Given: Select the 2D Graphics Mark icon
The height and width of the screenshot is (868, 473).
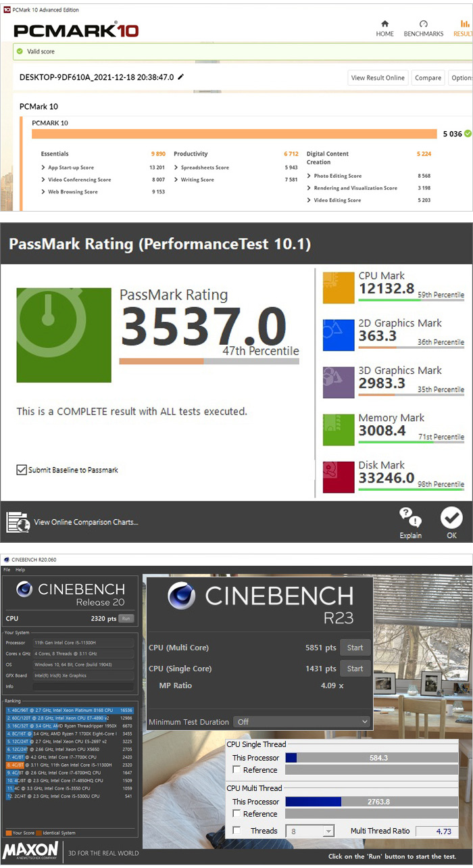Looking at the screenshot, I should [339, 335].
